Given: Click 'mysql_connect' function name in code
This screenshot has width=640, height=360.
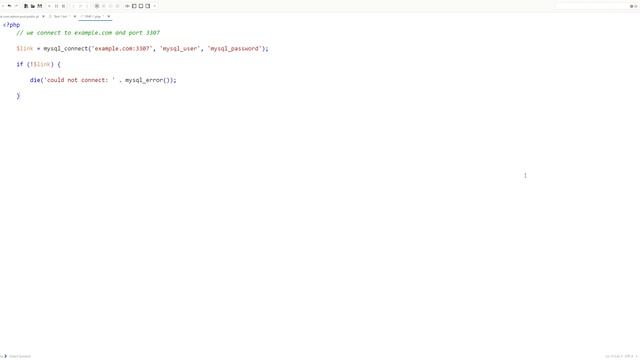Looking at the screenshot, I should click(66, 49).
